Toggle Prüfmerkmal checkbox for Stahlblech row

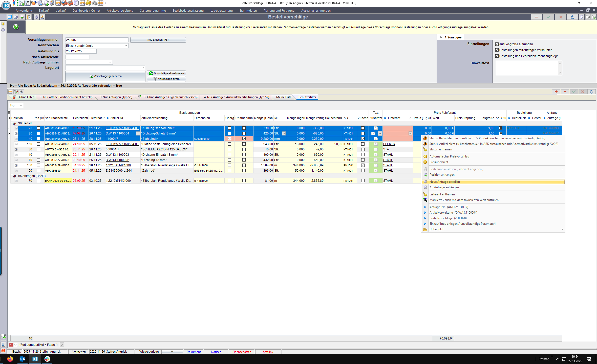click(244, 139)
